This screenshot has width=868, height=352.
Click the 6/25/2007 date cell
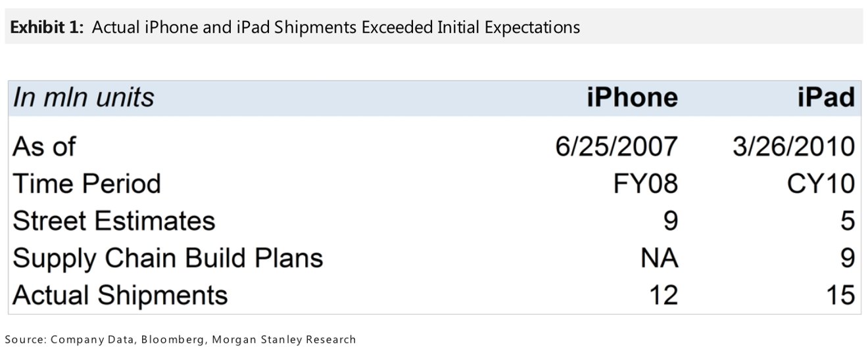pyautogui.click(x=616, y=146)
